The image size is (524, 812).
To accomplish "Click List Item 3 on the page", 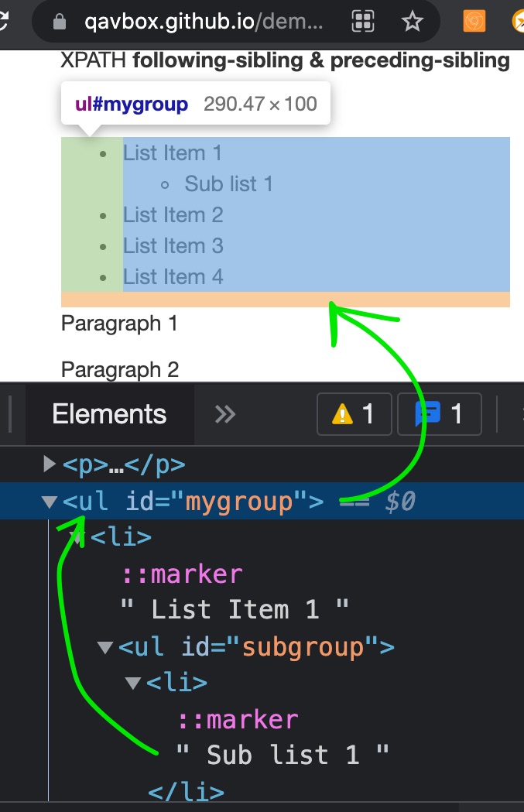I will tap(173, 245).
